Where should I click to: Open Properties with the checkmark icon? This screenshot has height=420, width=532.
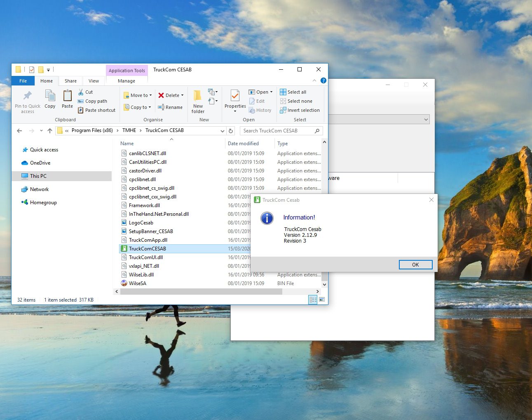pos(235,96)
